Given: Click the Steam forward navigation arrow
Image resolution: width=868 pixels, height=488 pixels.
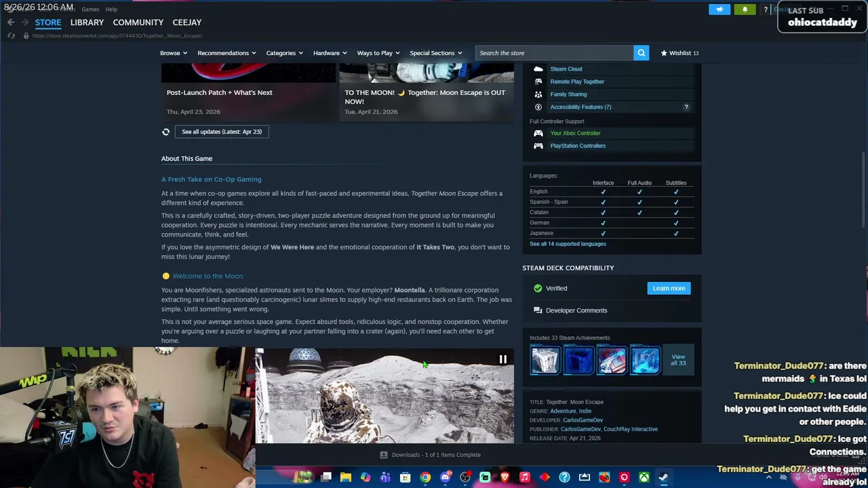Looking at the screenshot, I should [x=25, y=22].
